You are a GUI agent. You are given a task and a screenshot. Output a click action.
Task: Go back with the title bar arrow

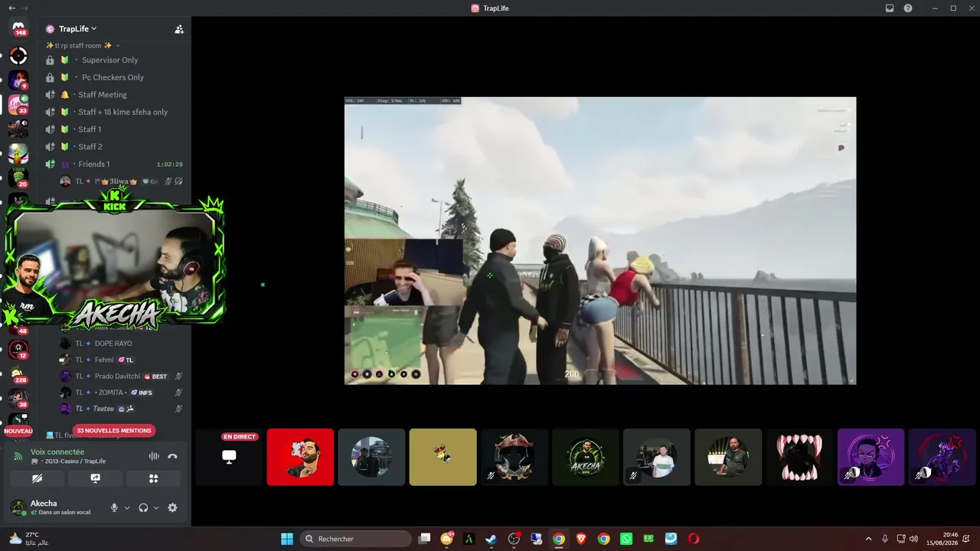11,8
